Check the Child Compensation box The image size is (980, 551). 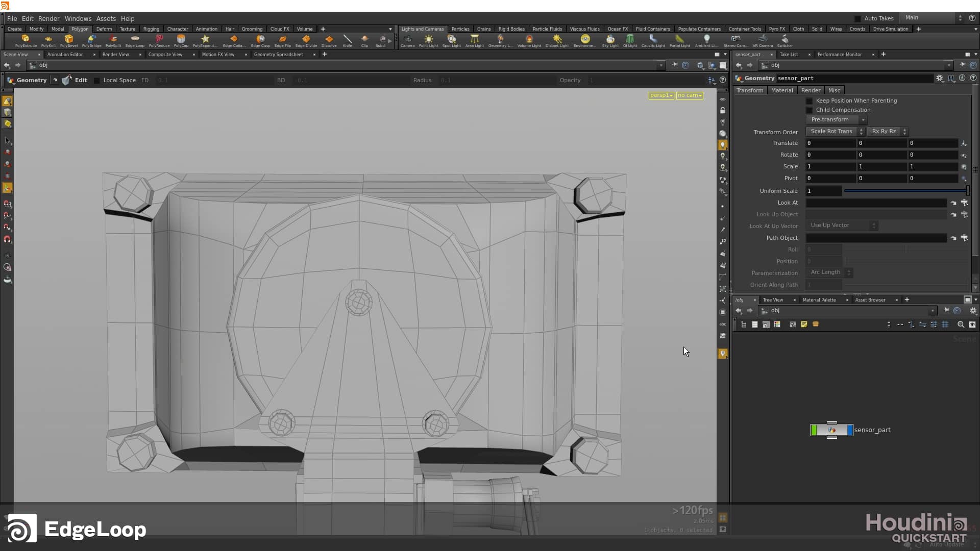click(x=810, y=110)
